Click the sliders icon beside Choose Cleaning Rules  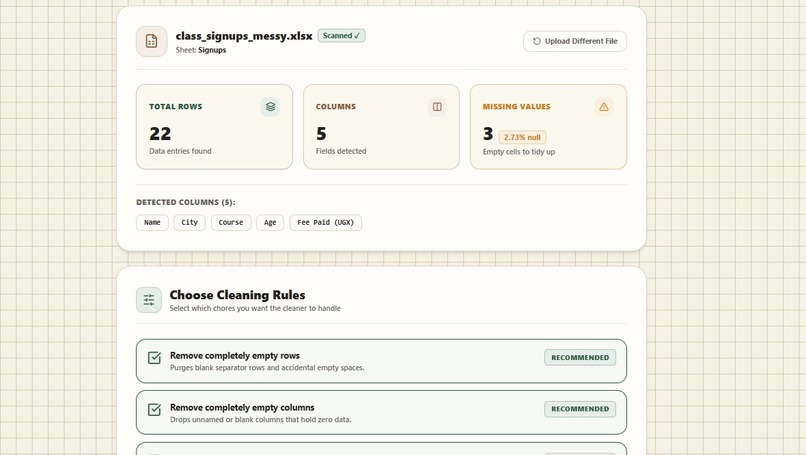(149, 300)
